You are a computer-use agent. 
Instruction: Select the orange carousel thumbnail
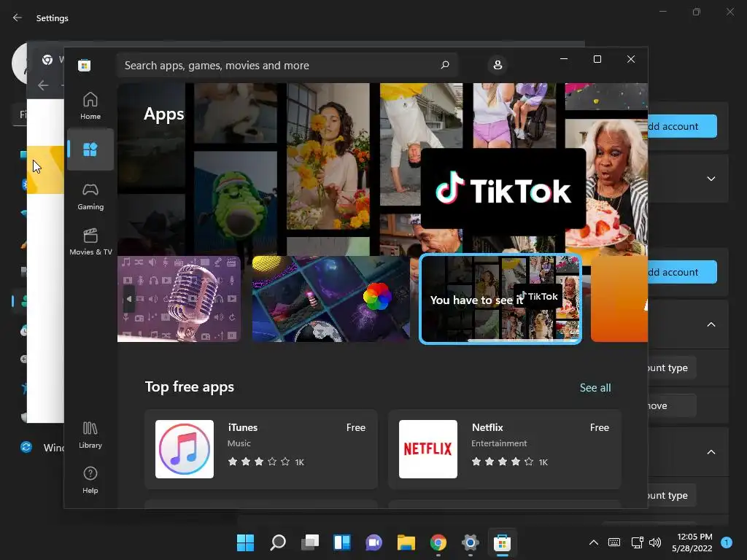tap(619, 298)
